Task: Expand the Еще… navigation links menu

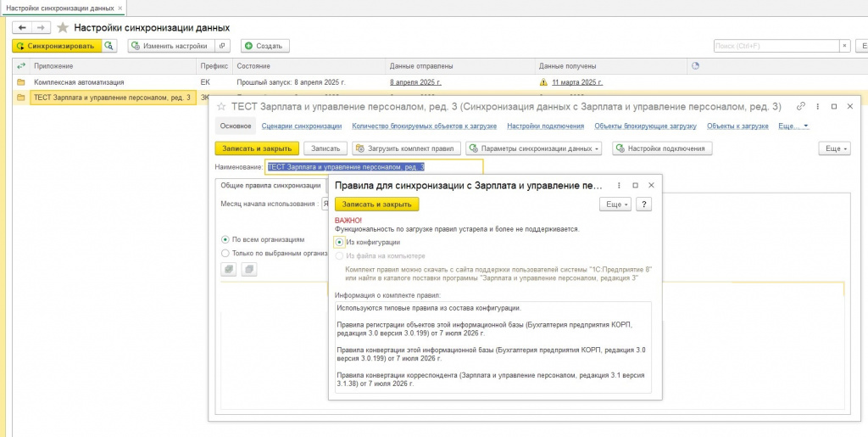Action: tap(793, 126)
